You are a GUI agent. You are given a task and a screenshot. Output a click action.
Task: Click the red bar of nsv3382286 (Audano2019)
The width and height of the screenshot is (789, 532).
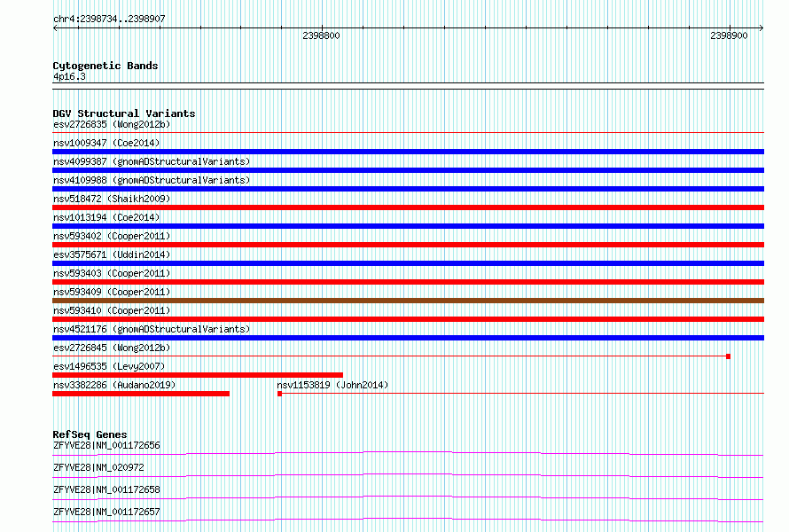coord(141,394)
